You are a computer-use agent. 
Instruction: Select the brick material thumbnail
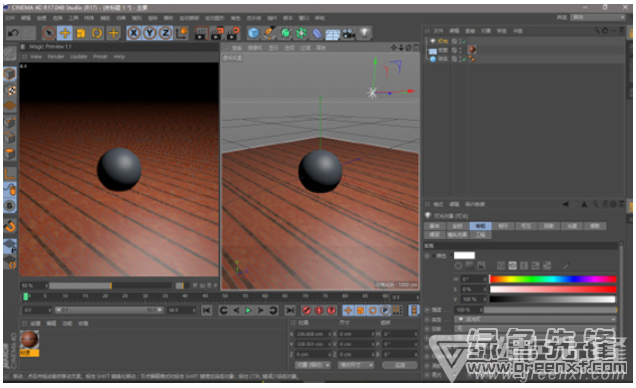coord(30,340)
